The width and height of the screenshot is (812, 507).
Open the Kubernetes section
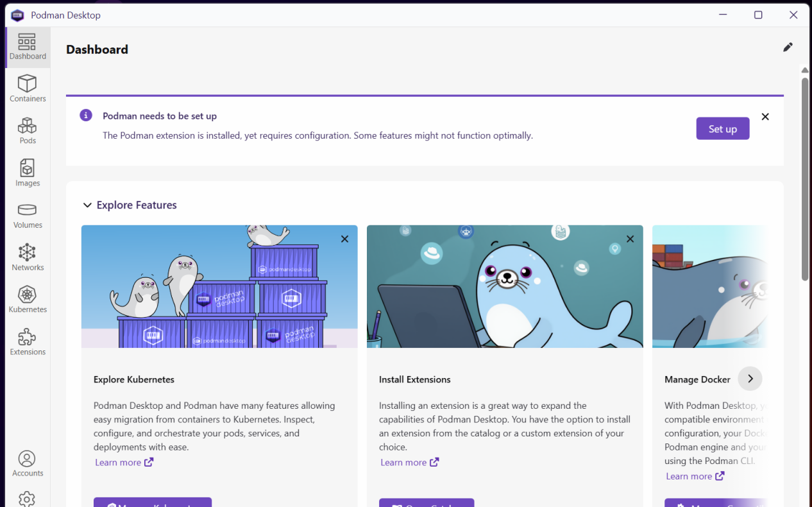click(28, 300)
